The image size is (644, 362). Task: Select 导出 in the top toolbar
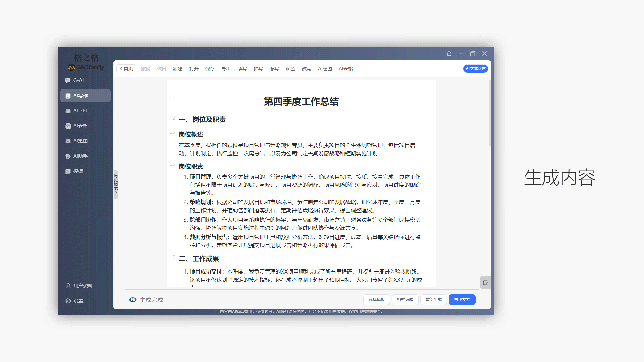pos(226,69)
